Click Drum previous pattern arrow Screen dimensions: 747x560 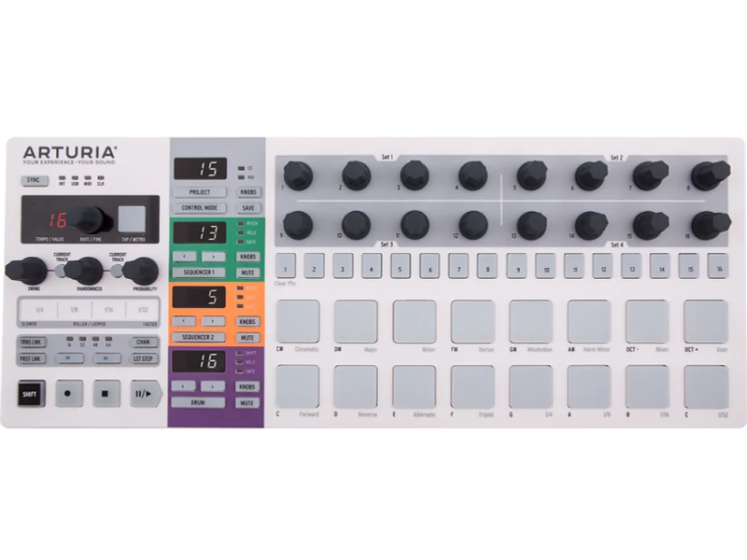pyautogui.click(x=183, y=385)
